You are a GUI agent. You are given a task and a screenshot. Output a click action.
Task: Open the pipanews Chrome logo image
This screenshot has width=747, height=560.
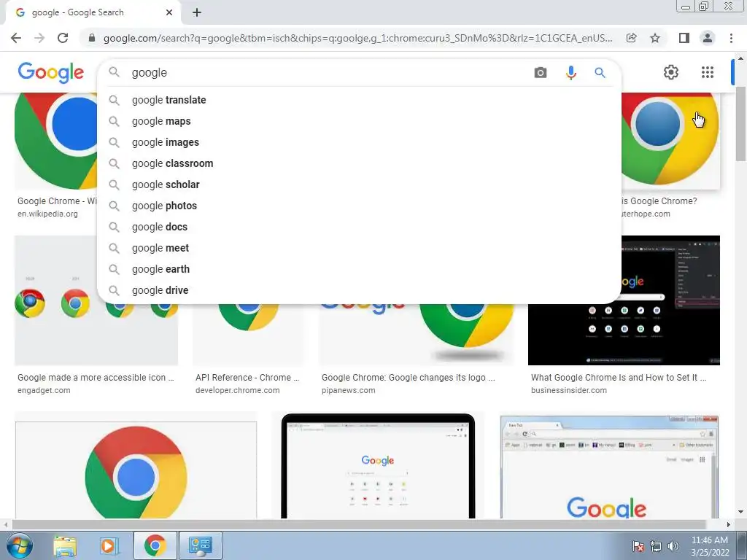click(417, 334)
